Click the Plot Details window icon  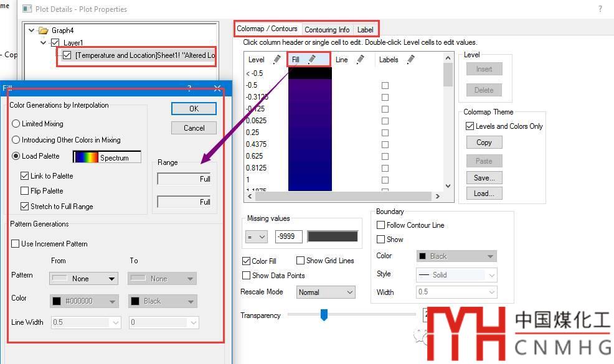pos(27,9)
